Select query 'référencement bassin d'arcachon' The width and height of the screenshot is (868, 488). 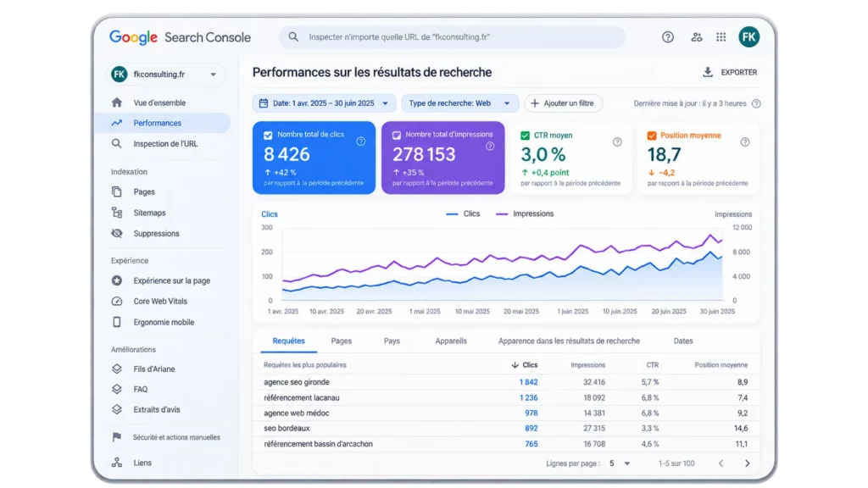pyautogui.click(x=318, y=444)
